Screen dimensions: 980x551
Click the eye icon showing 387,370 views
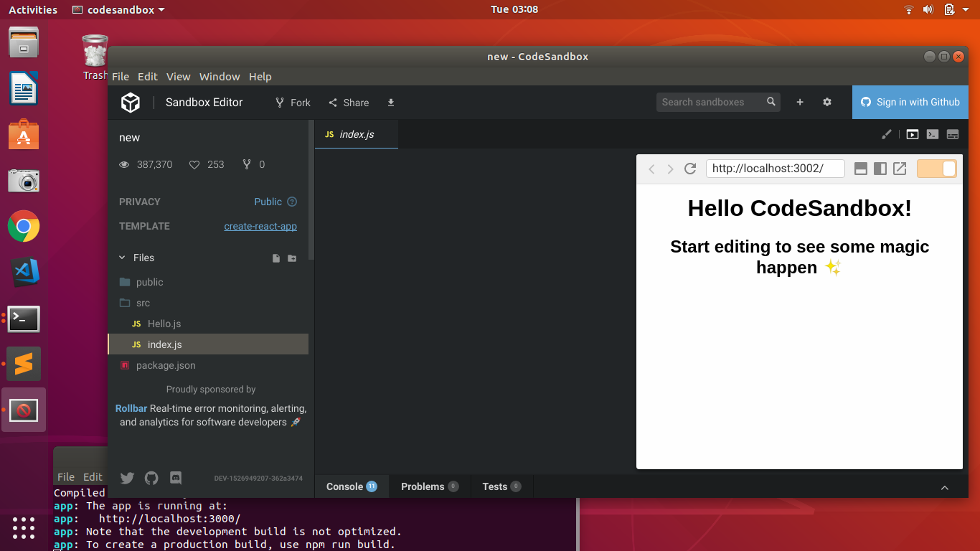(124, 164)
